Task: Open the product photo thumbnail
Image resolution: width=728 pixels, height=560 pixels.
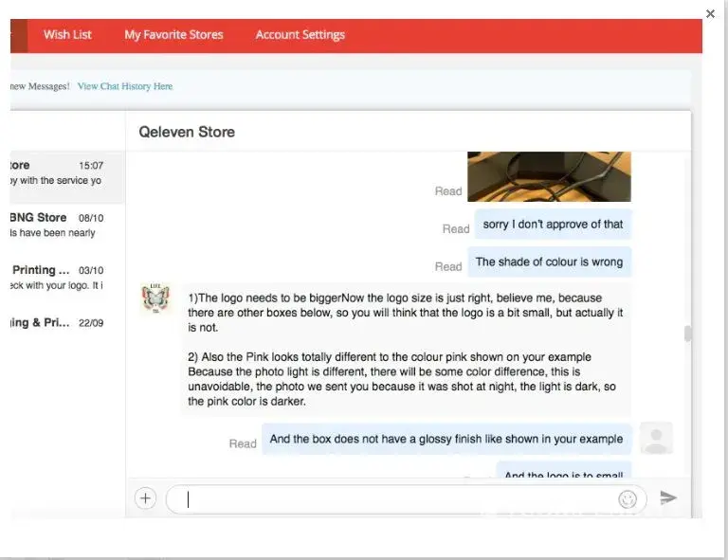Action: (x=549, y=176)
